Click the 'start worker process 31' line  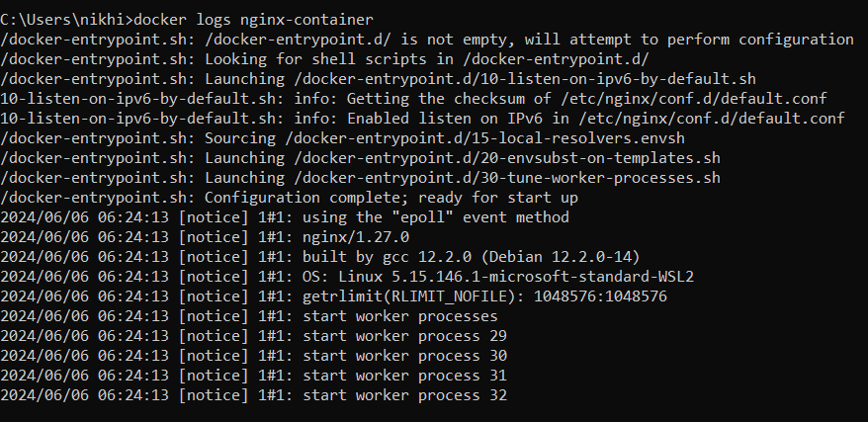tap(254, 376)
